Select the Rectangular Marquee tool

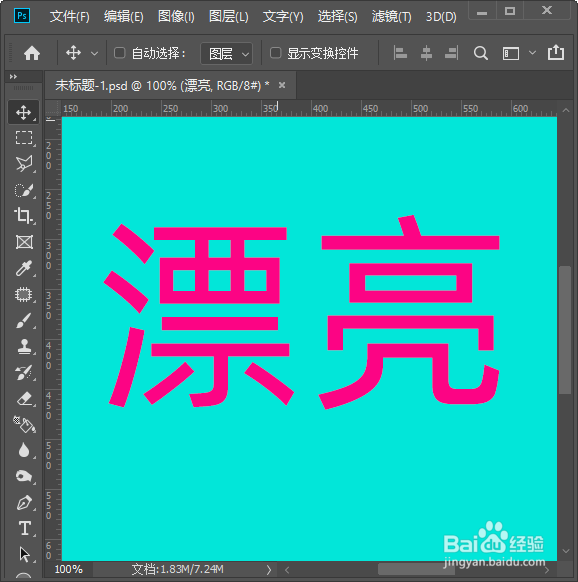pos(24,138)
